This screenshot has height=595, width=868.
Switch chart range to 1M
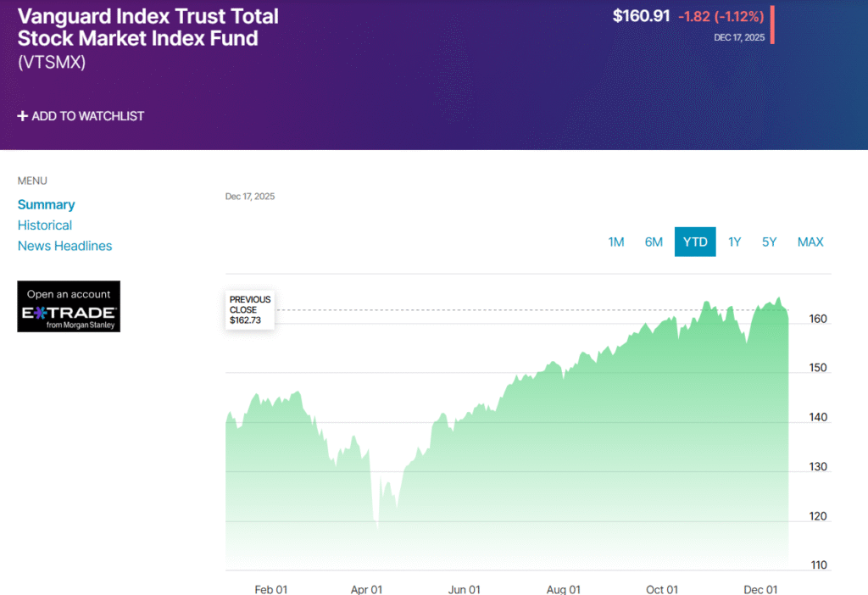pyautogui.click(x=616, y=242)
